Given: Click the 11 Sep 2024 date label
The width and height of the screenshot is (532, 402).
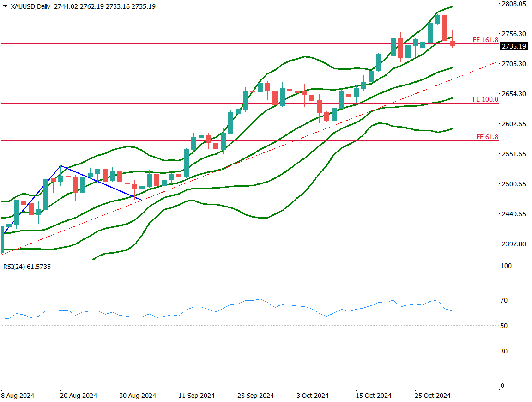Looking at the screenshot, I should (x=196, y=396).
